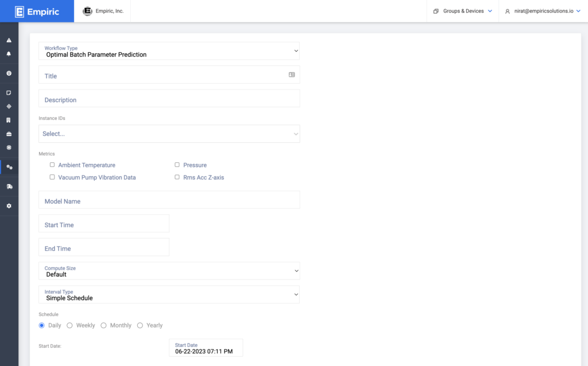
Task: Click the user profile icon
Action: tap(508, 11)
